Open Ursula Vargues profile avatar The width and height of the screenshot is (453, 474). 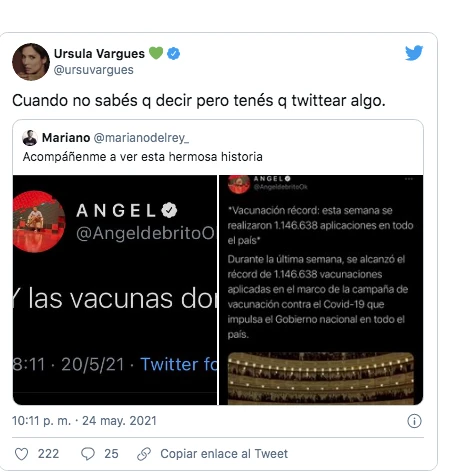point(31,62)
